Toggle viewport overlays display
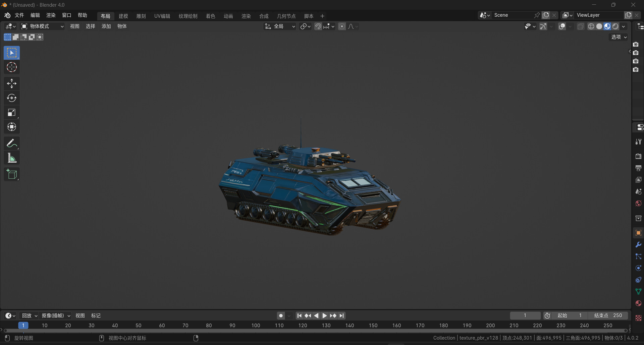Viewport: 644px width, 345px height. pyautogui.click(x=562, y=26)
